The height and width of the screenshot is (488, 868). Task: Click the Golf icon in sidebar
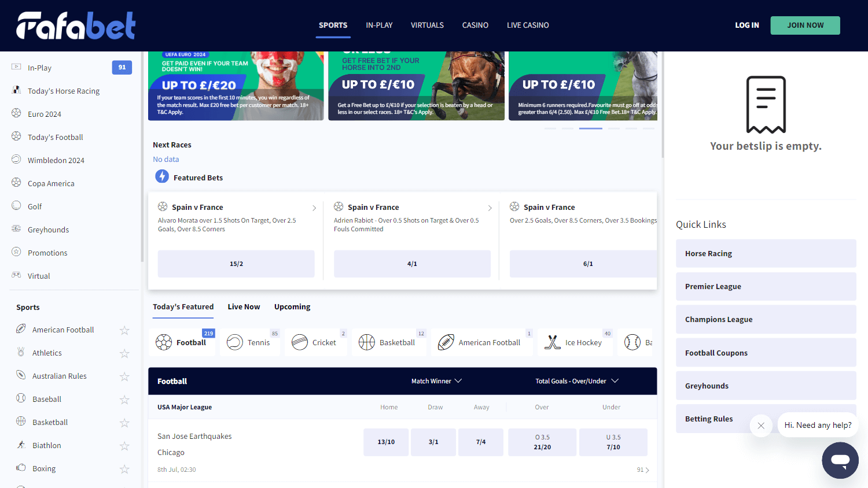(x=16, y=206)
